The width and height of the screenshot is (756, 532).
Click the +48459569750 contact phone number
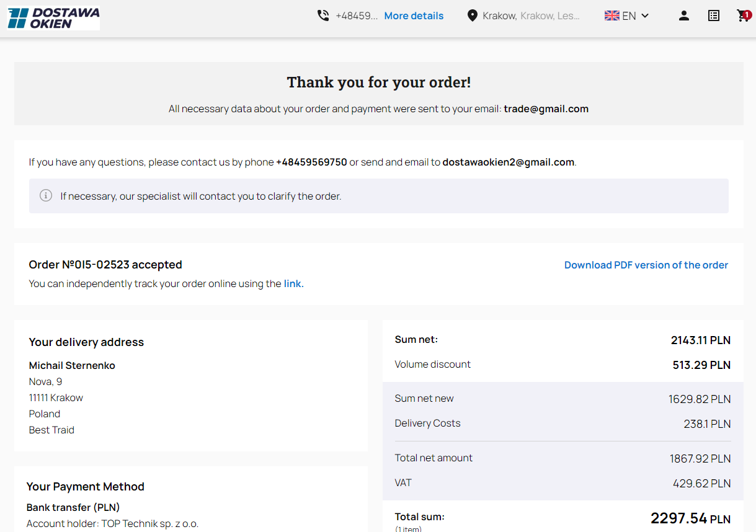tap(311, 162)
